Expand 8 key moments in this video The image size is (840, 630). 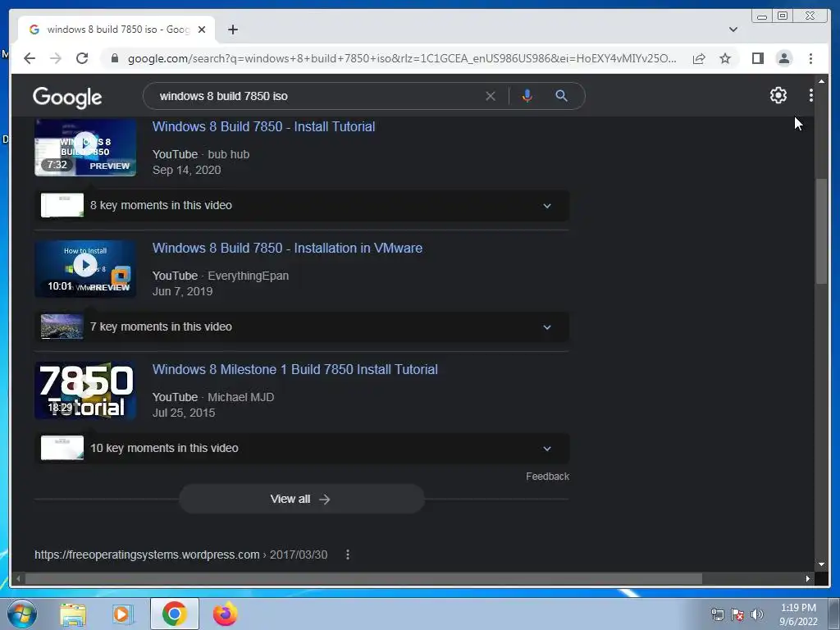coord(302,205)
